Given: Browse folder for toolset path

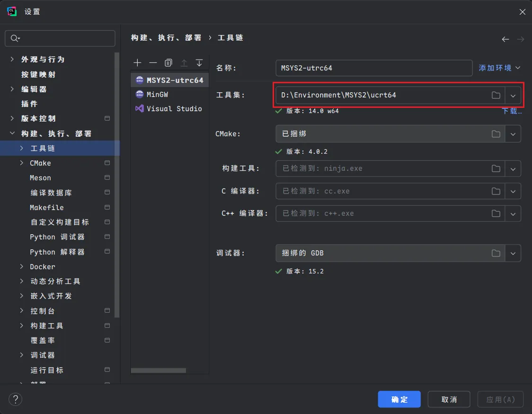Looking at the screenshot, I should tap(496, 95).
